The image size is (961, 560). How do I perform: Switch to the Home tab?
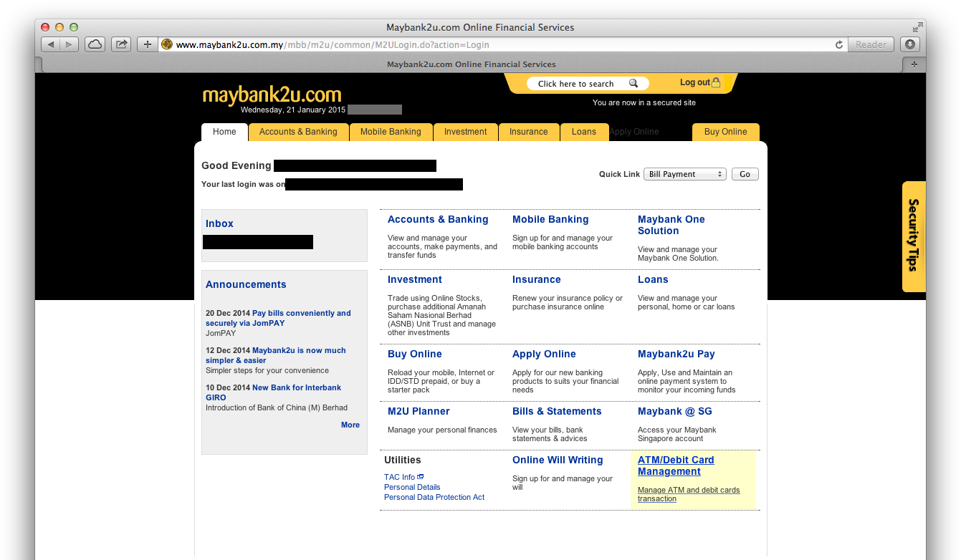coord(224,132)
